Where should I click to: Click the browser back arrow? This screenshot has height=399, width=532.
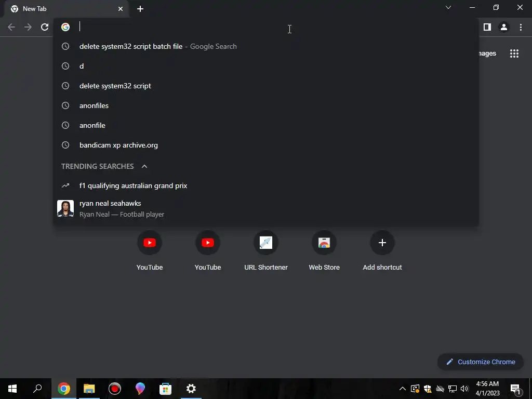11,27
